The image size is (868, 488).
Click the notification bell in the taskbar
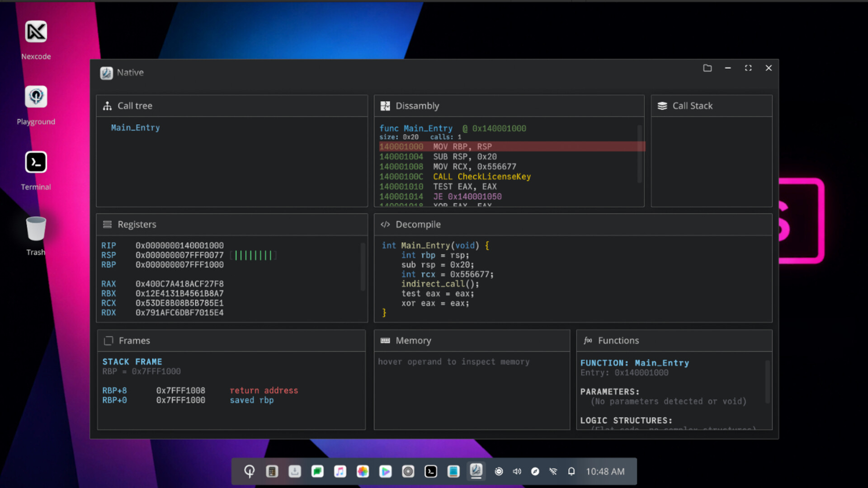[x=571, y=471]
